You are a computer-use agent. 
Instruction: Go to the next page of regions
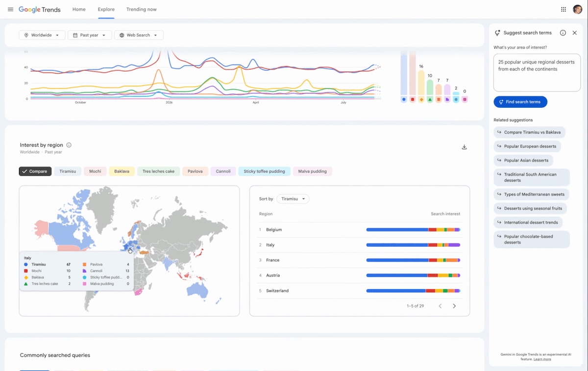454,306
